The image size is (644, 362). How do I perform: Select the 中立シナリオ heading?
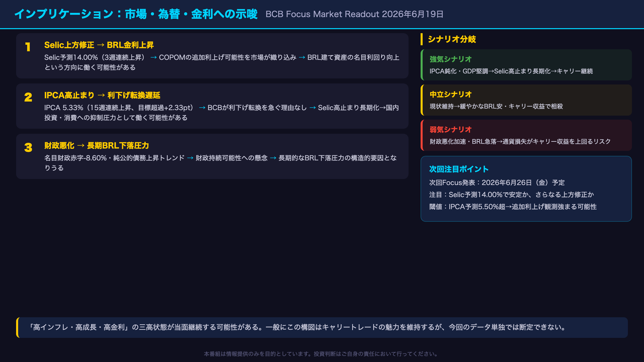tap(451, 95)
